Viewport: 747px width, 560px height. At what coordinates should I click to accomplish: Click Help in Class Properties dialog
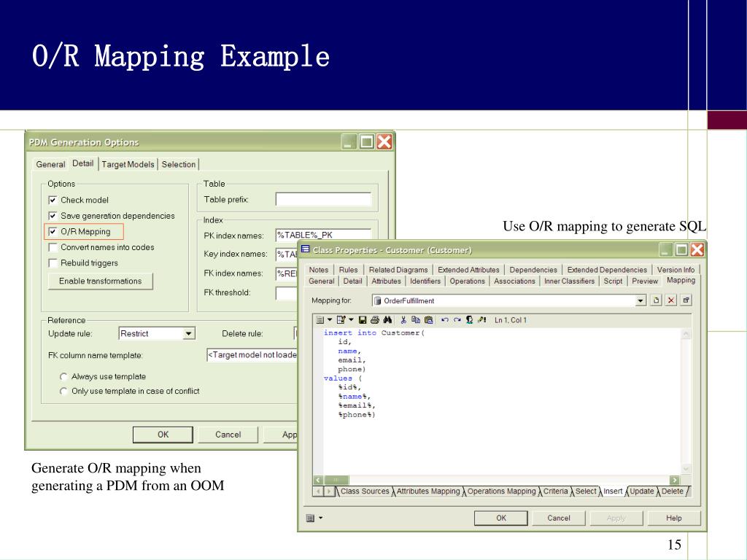(x=673, y=518)
